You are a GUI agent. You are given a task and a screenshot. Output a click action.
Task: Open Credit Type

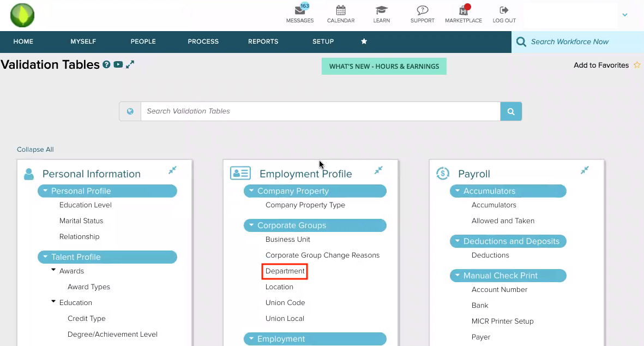coord(87,319)
